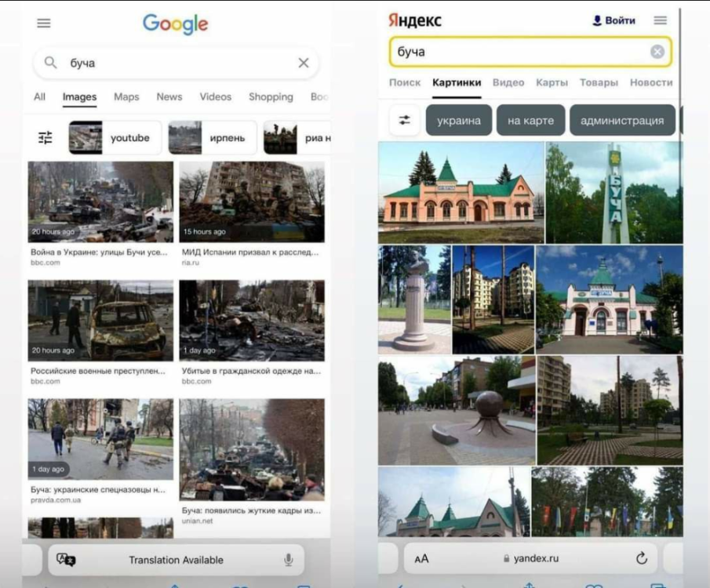Open Yandex image of bust monument on column
The image size is (710, 588).
coord(414,299)
